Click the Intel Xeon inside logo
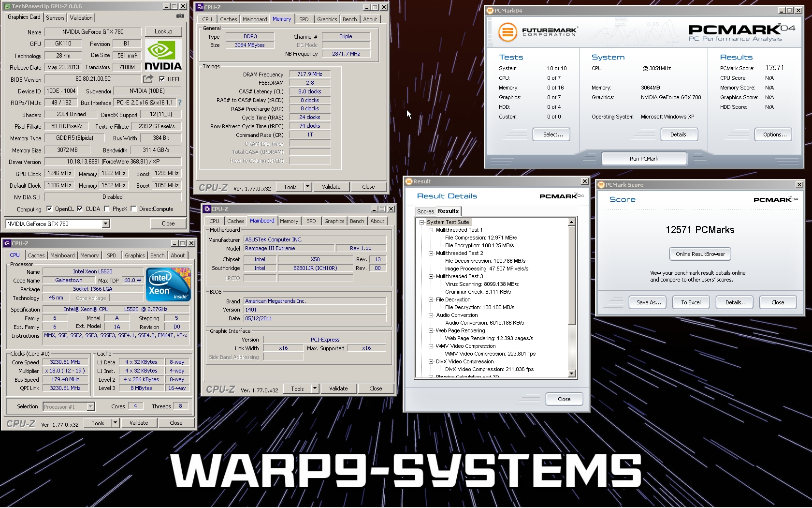The image size is (812, 508). 168,284
